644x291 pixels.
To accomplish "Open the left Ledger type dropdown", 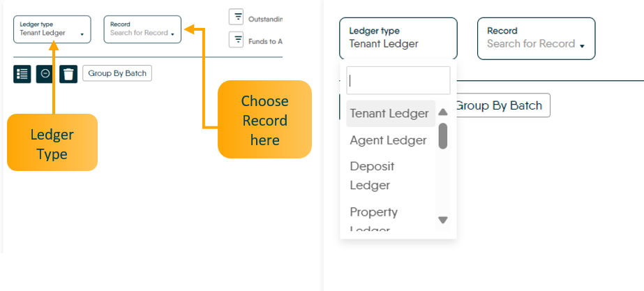I will 52,29.
